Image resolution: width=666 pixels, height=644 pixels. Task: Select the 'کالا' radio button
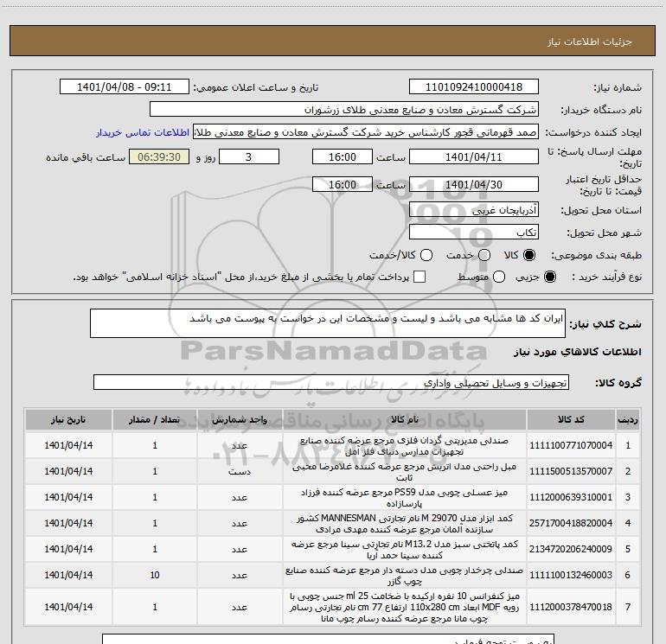(529, 255)
